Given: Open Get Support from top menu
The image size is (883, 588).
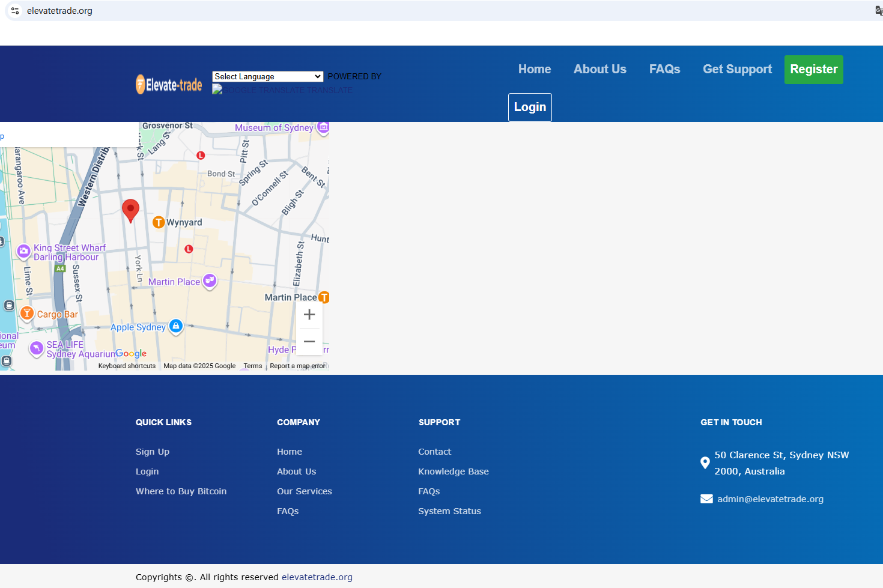Looking at the screenshot, I should (x=737, y=69).
